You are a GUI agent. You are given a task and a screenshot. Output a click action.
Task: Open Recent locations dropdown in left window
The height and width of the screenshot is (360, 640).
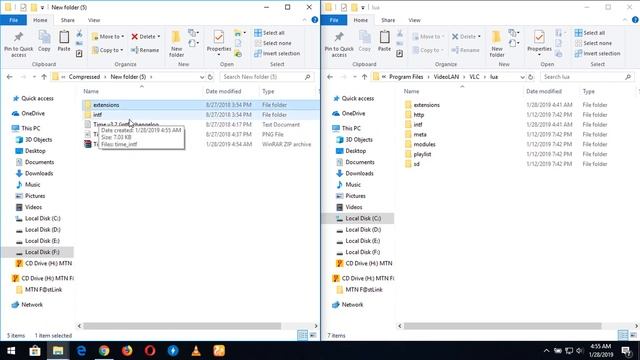click(x=34, y=77)
